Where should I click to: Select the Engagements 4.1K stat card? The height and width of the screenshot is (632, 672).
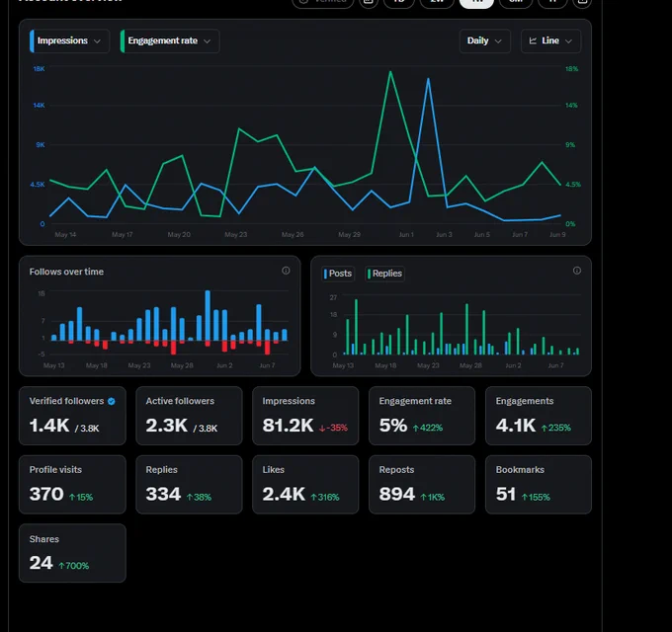(x=539, y=416)
